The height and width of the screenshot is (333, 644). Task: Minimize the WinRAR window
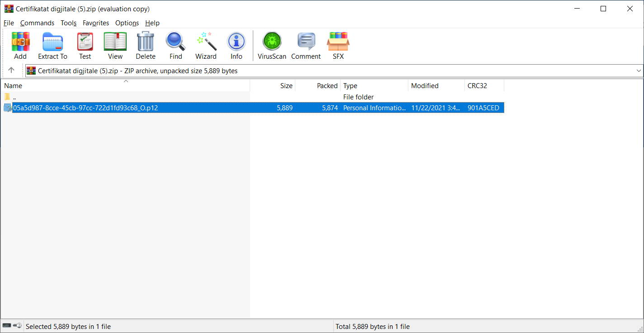(x=577, y=9)
